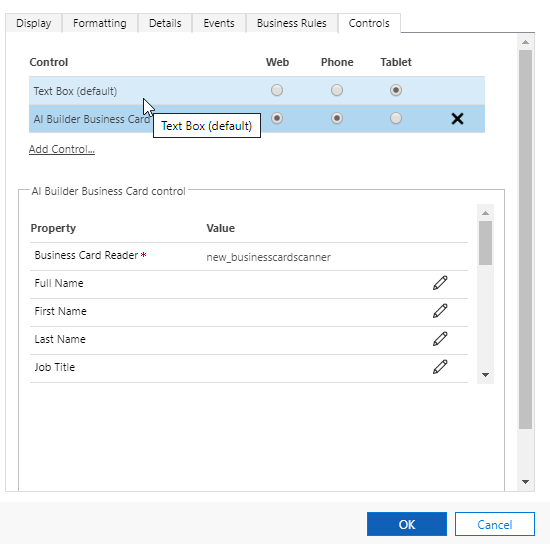Click up arrow of property list scrollbar
Viewport: 550px width, 544px height.
pyautogui.click(x=485, y=213)
